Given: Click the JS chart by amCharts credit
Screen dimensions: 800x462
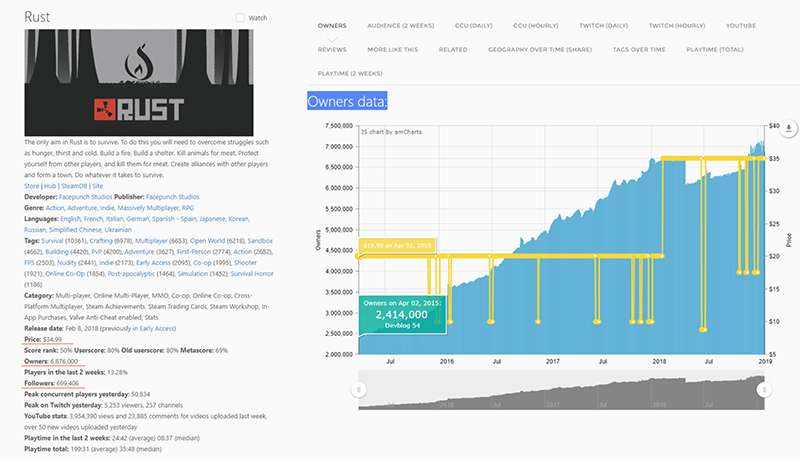Looking at the screenshot, I should (391, 132).
